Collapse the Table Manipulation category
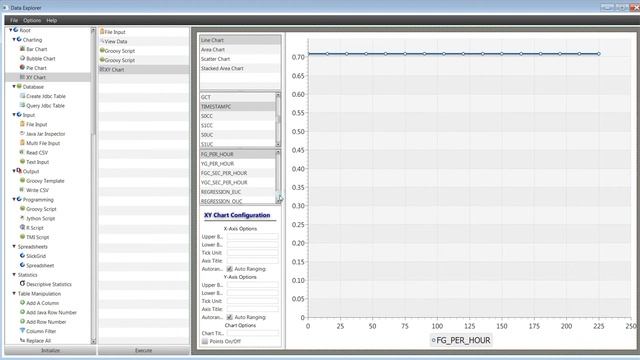 pos(14,293)
